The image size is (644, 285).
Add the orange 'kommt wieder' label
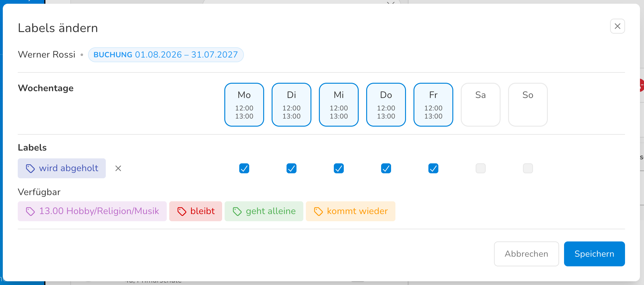tap(351, 211)
